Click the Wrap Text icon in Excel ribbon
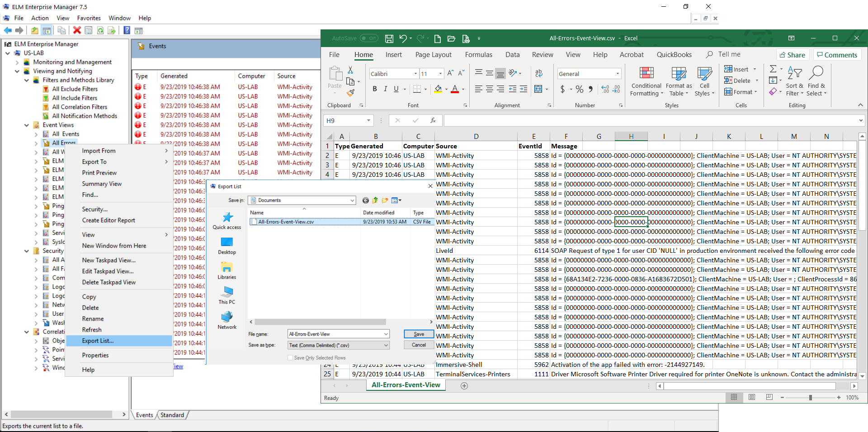The height and width of the screenshot is (432, 868). (539, 73)
